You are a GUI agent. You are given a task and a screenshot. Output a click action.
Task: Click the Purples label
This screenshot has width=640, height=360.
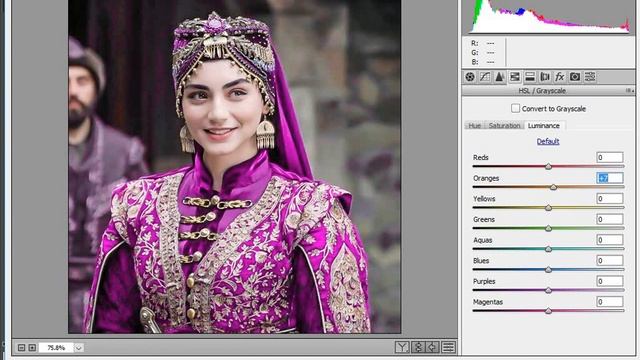tap(484, 281)
